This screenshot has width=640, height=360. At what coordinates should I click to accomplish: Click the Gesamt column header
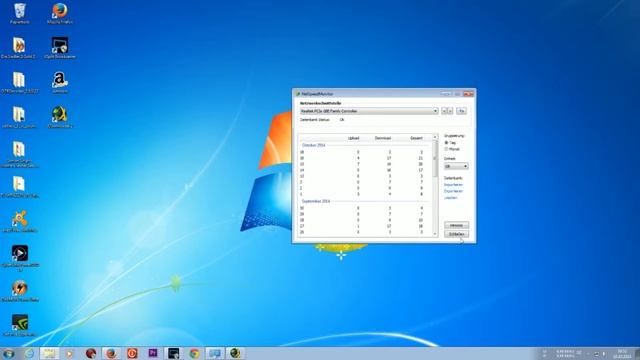pos(416,138)
